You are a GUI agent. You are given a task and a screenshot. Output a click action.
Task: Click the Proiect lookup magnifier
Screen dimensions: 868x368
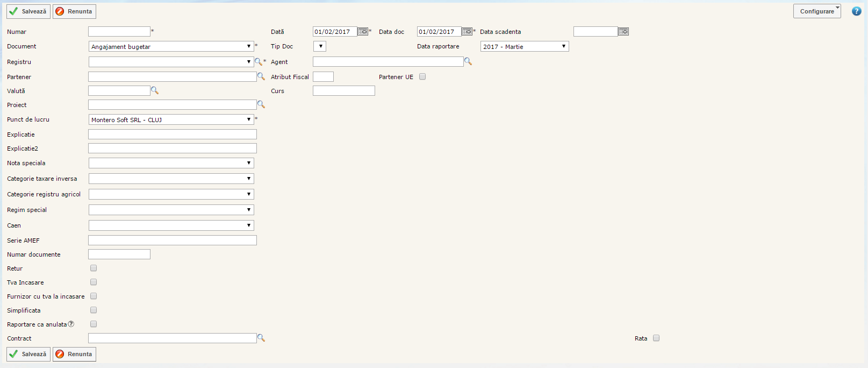[261, 104]
